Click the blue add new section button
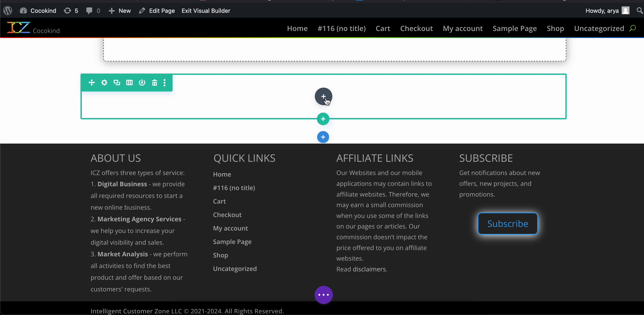644x315 pixels. pos(323,137)
